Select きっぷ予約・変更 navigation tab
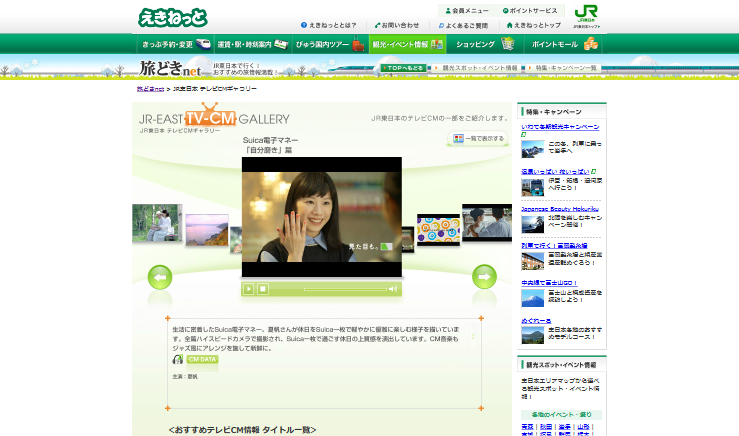This screenshot has width=739, height=436. (176, 44)
